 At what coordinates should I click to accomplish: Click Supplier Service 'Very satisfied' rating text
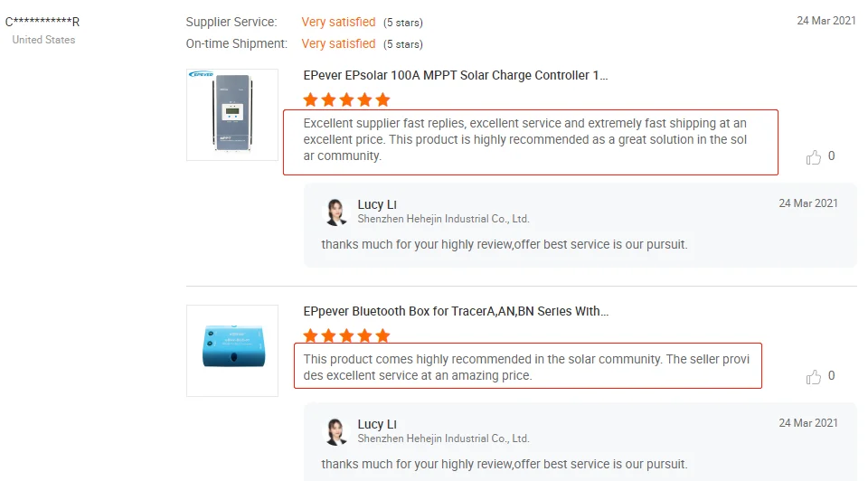338,22
